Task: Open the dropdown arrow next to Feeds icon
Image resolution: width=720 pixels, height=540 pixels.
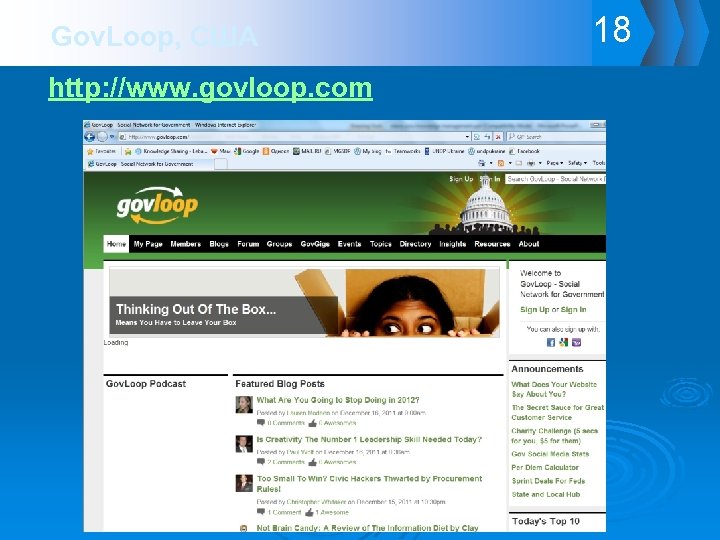Action: (x=510, y=163)
